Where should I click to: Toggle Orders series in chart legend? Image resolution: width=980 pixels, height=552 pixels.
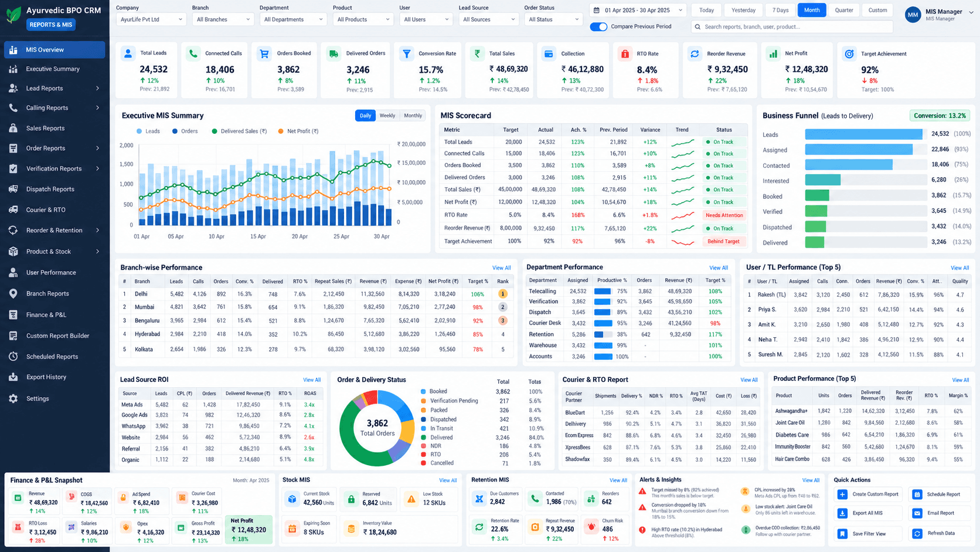coord(185,131)
